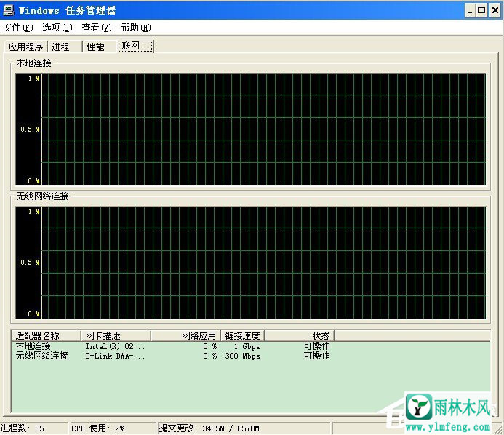
Task: Click the 0 % network usage of 无线网络连接
Action: 210,356
